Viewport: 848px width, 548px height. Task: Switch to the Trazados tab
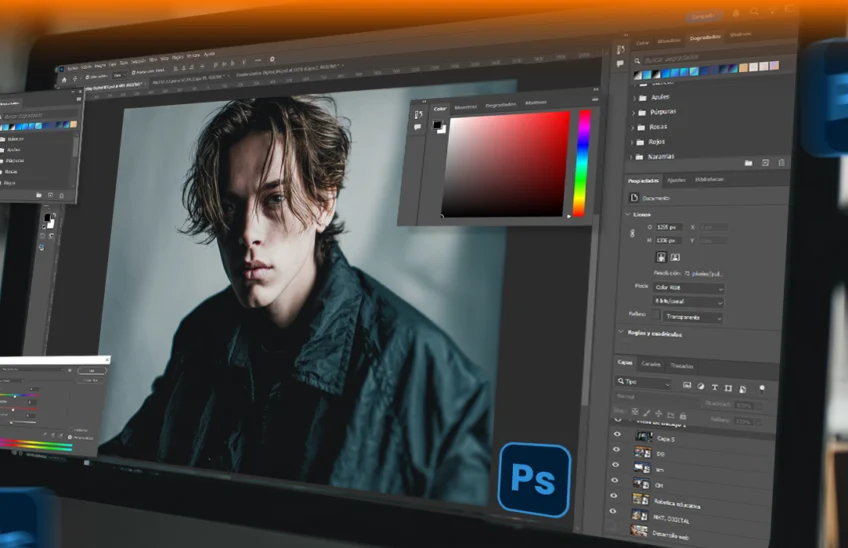(681, 366)
